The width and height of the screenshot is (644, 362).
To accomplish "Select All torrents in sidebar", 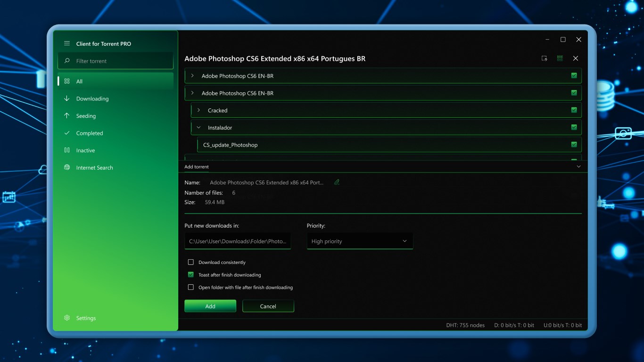I will tap(116, 81).
